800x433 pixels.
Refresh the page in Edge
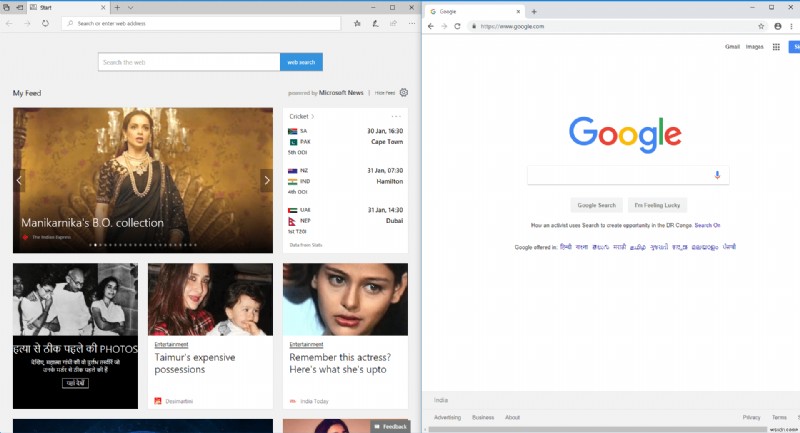point(45,23)
